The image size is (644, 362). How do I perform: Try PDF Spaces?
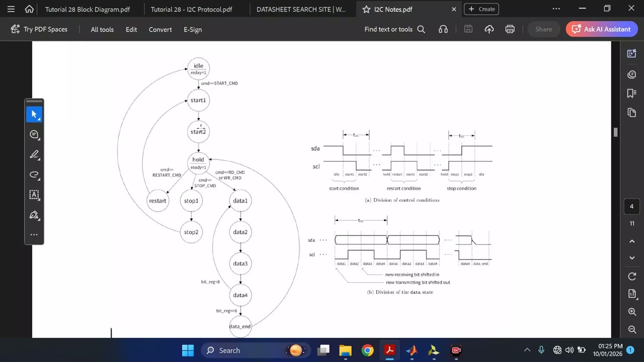(x=39, y=29)
